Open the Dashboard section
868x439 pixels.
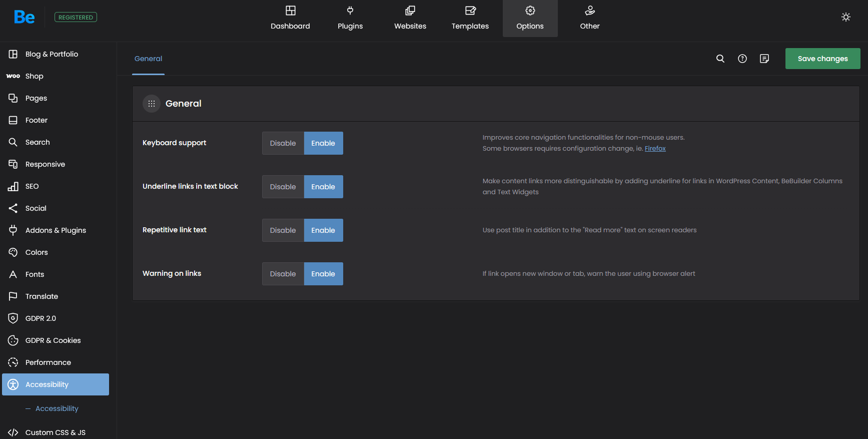click(x=290, y=19)
